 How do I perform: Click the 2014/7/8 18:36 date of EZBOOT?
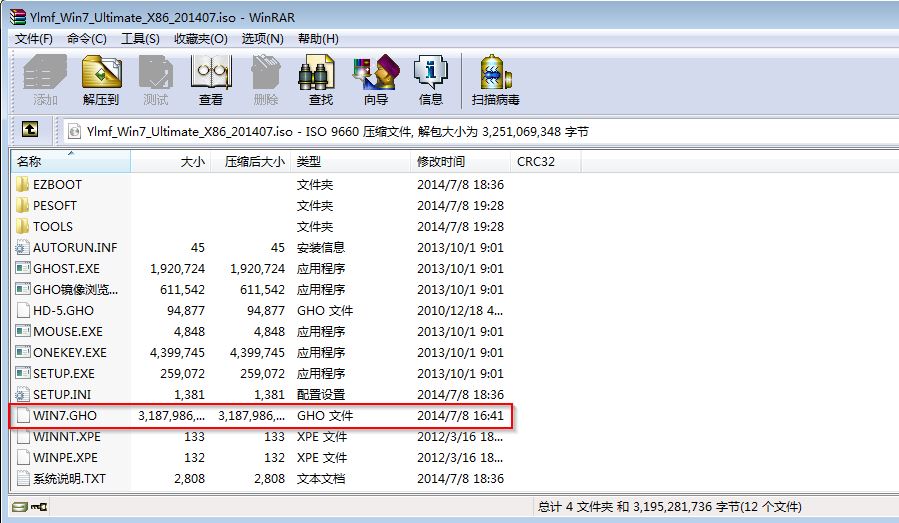point(460,185)
